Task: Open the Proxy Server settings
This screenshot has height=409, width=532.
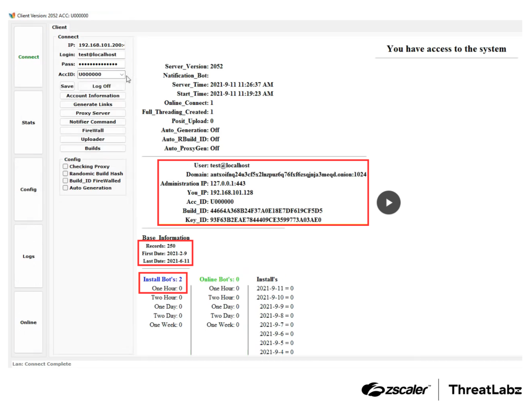Action: pyautogui.click(x=93, y=113)
